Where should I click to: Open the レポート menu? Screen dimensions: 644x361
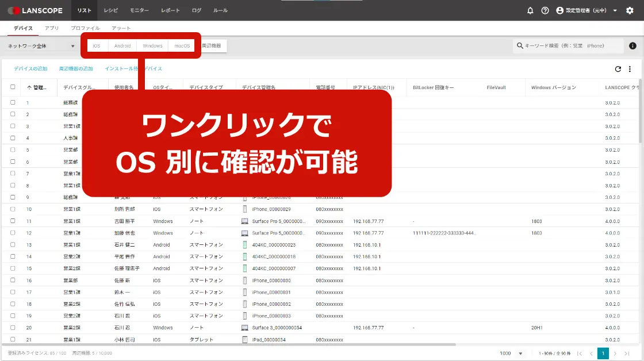click(170, 11)
